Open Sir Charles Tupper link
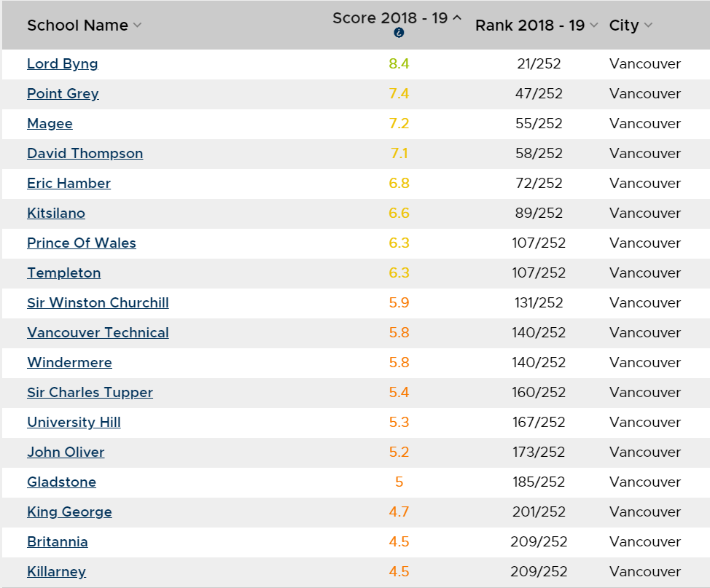Image resolution: width=710 pixels, height=588 pixels. tap(90, 393)
